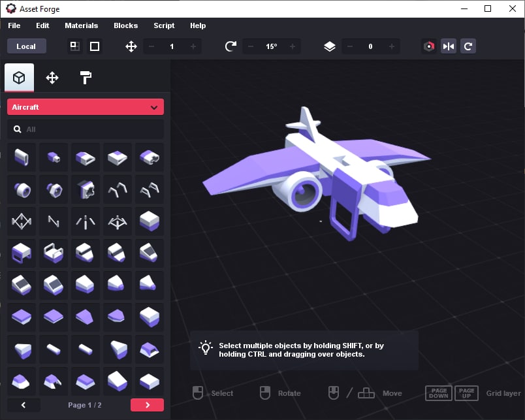This screenshot has height=420, width=525.
Task: Select the single strut N-shaped block
Action: pos(54,221)
